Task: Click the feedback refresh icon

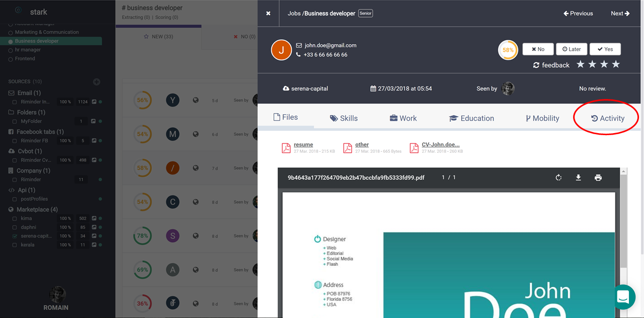Action: [536, 65]
